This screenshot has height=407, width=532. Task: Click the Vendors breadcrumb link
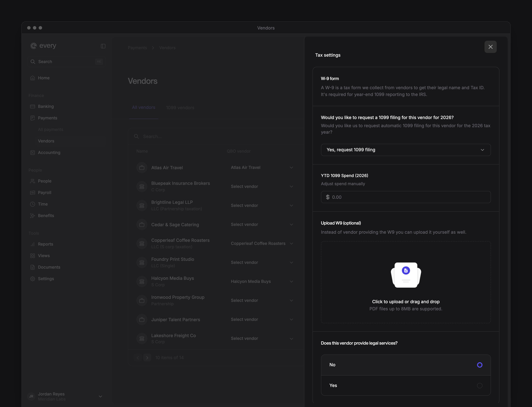tap(167, 48)
